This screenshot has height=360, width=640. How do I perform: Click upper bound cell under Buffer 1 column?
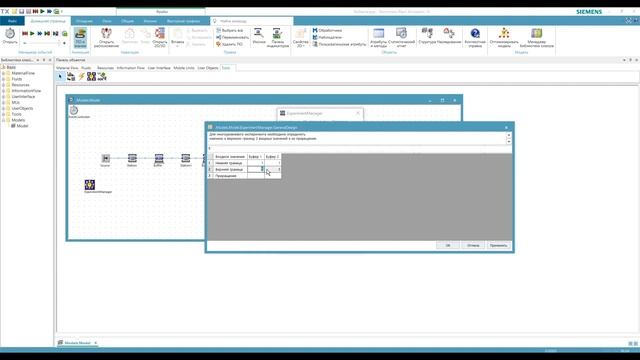point(256,169)
